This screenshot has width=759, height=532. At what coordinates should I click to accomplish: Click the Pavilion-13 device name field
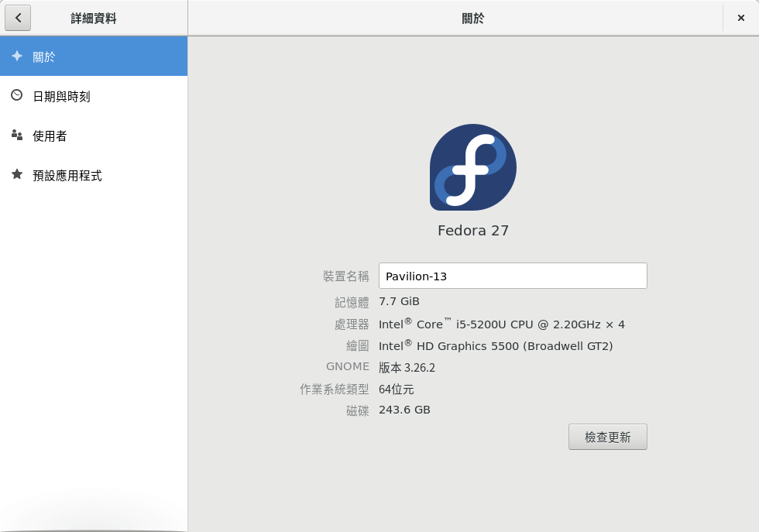513,276
